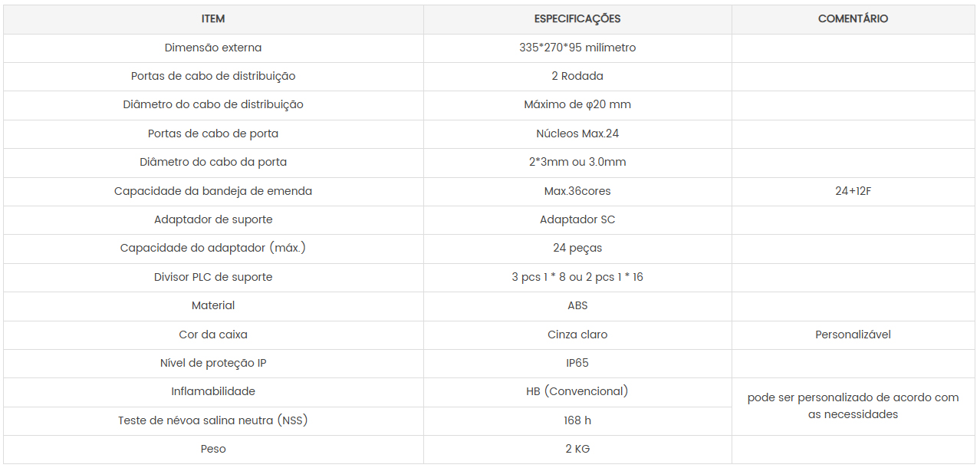Click the 335*270*95 milímetro value
The height and width of the screenshot is (468, 980).
(577, 48)
